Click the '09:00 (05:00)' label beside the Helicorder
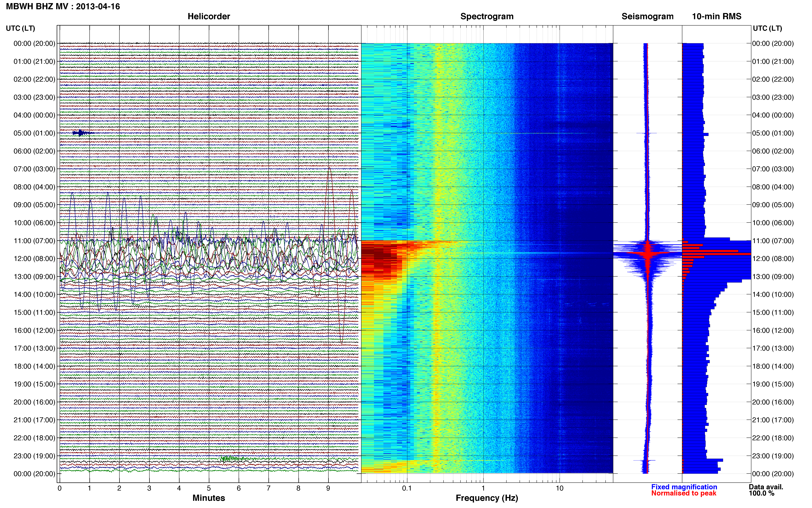812x508 pixels. 34,205
